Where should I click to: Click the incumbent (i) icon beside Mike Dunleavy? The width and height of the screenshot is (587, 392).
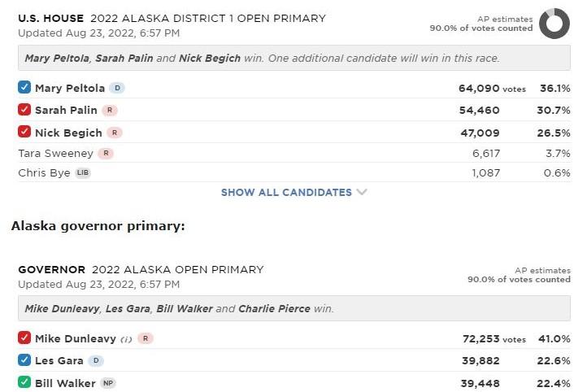(126, 338)
